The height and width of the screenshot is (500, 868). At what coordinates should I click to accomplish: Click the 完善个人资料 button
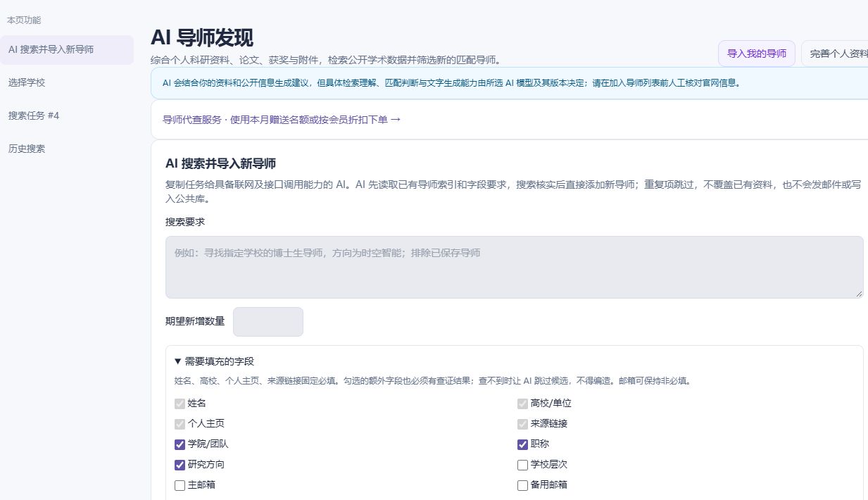pos(835,54)
